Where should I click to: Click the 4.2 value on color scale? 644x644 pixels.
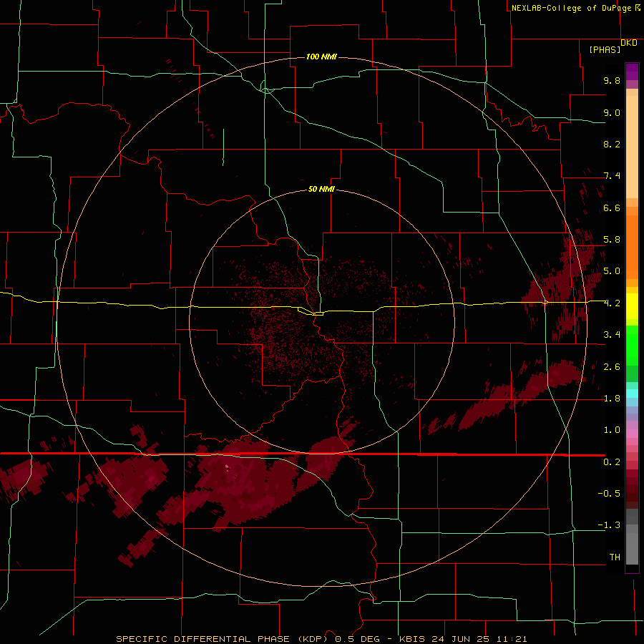point(612,303)
